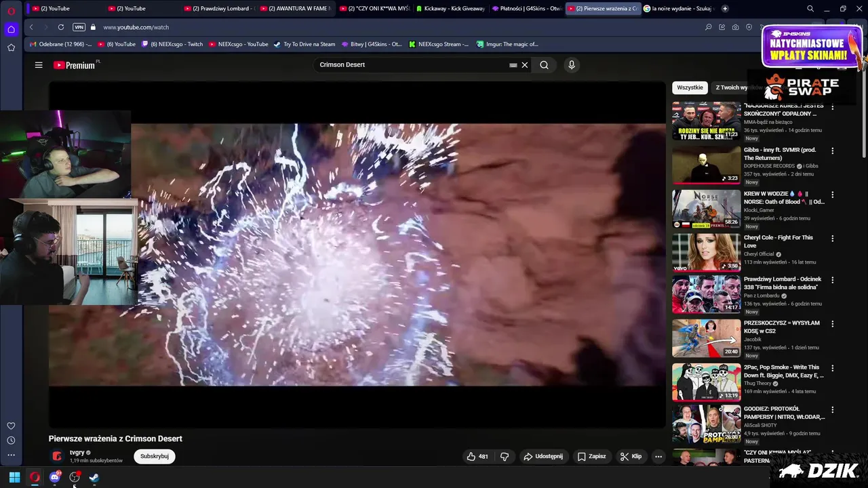Viewport: 868px width, 488px height.
Task: Toggle the VPN badge in address bar
Action: 79,27
